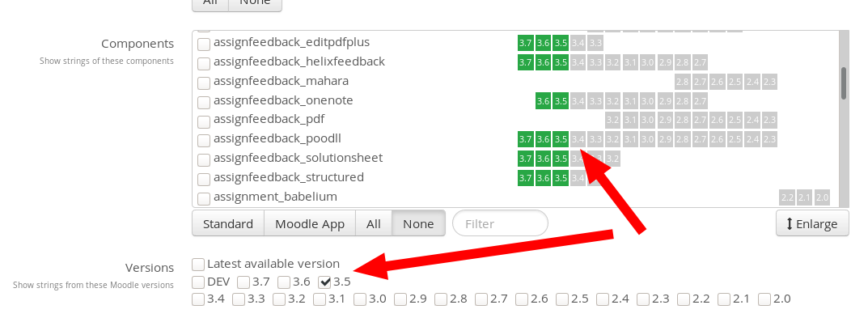Click green 3.5 badge for assignfeedback_helixfeedback

tap(561, 62)
